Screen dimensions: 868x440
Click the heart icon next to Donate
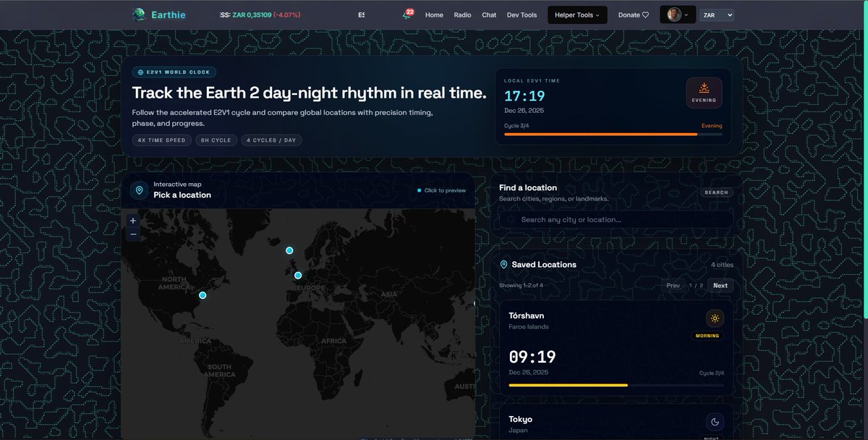tap(645, 14)
